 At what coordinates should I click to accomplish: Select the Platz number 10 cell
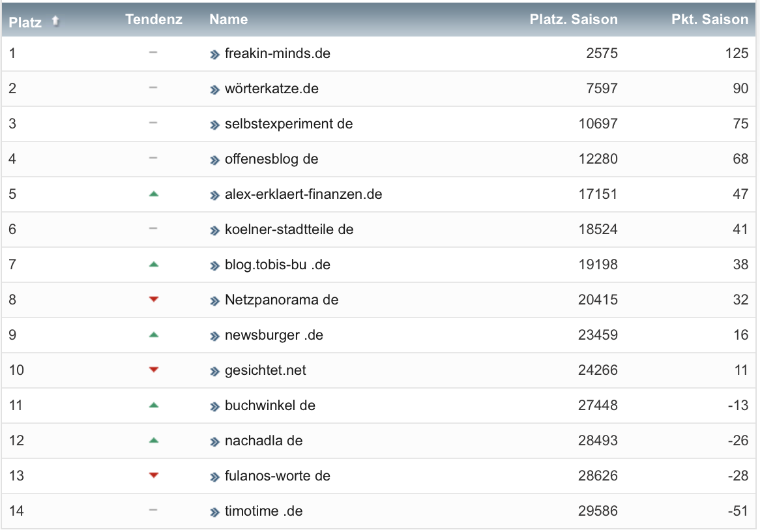tap(16, 370)
